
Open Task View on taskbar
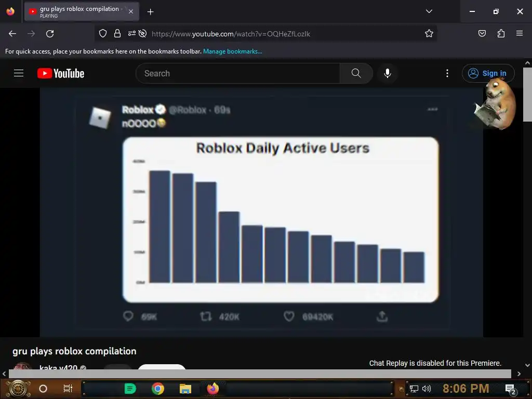point(68,389)
